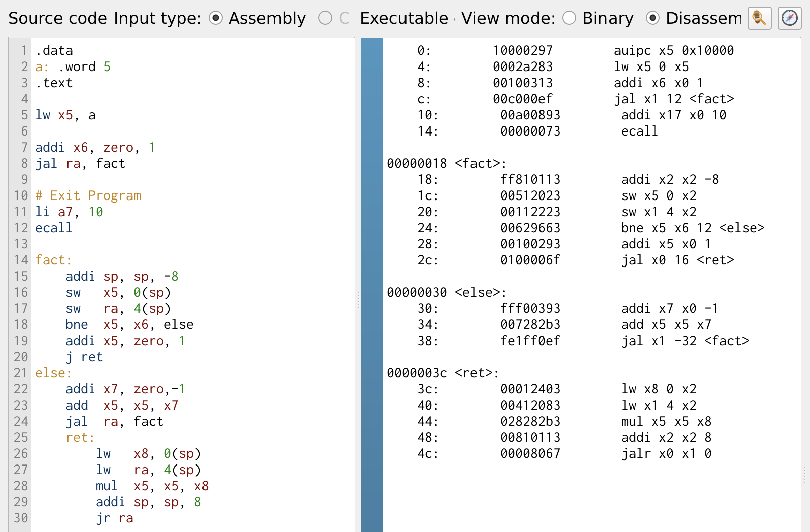Set breakpoint in gutter beside address 3c
The height and width of the screenshot is (532, 810).
[372, 389]
